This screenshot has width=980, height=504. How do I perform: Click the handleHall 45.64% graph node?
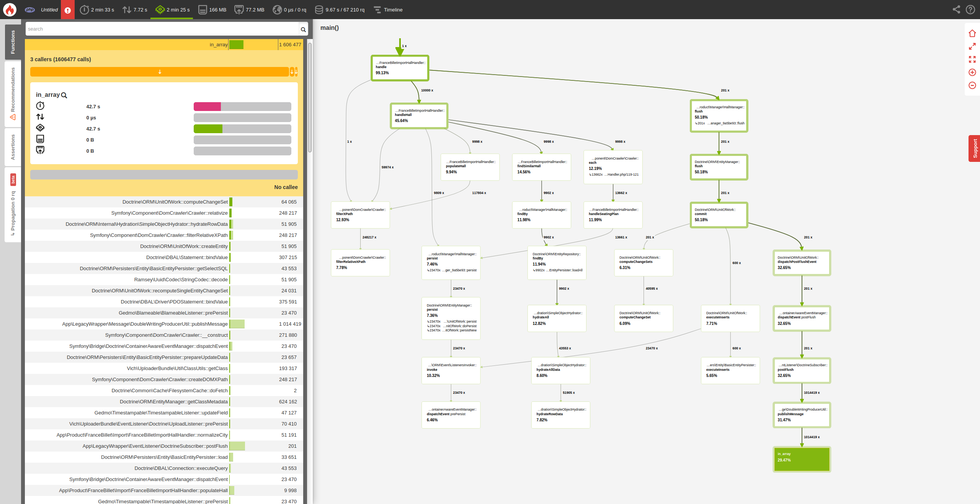[419, 116]
